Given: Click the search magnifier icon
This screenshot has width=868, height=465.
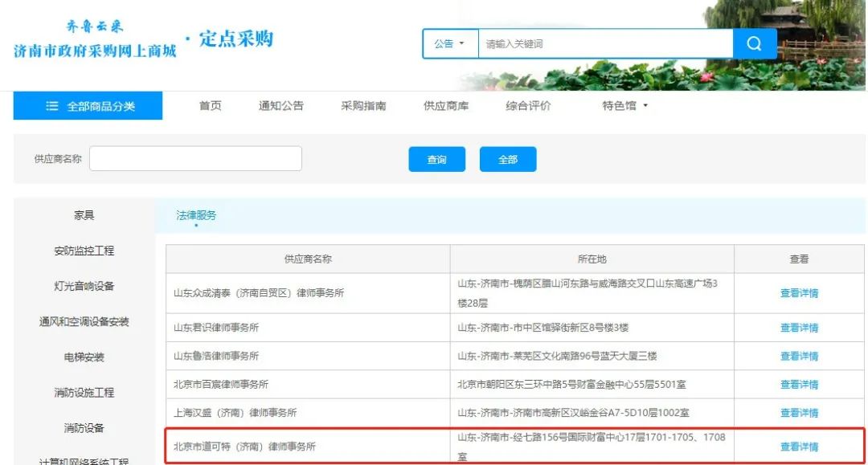Looking at the screenshot, I should point(754,44).
